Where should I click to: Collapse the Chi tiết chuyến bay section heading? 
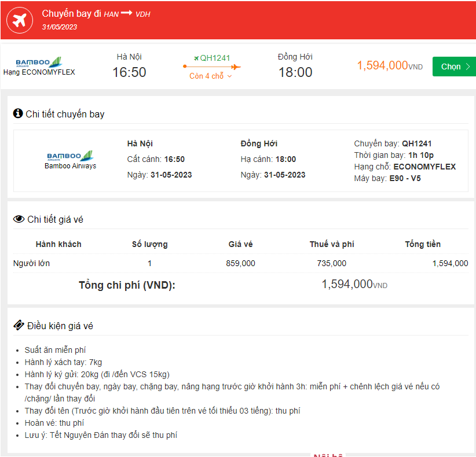pos(65,114)
